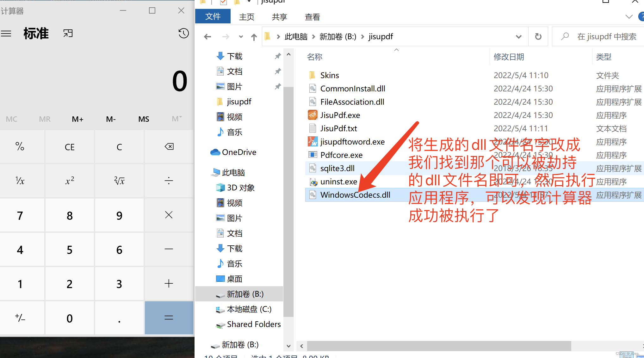Select FileAssociation.dll file

(x=352, y=102)
